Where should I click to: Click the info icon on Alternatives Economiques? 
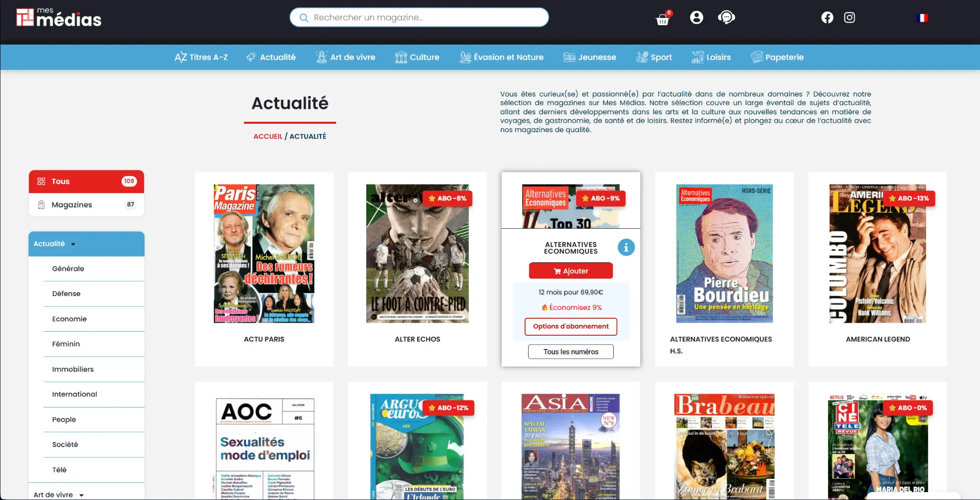tap(626, 248)
